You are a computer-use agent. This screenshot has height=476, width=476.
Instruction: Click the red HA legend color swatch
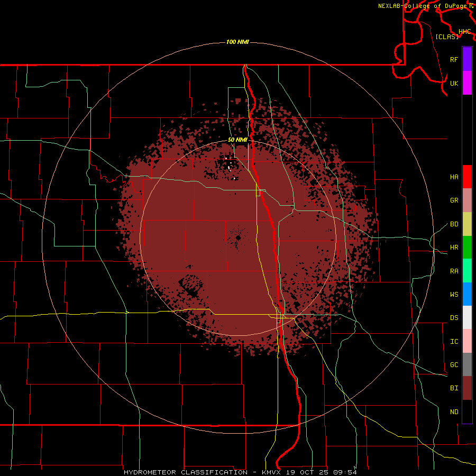click(467, 177)
